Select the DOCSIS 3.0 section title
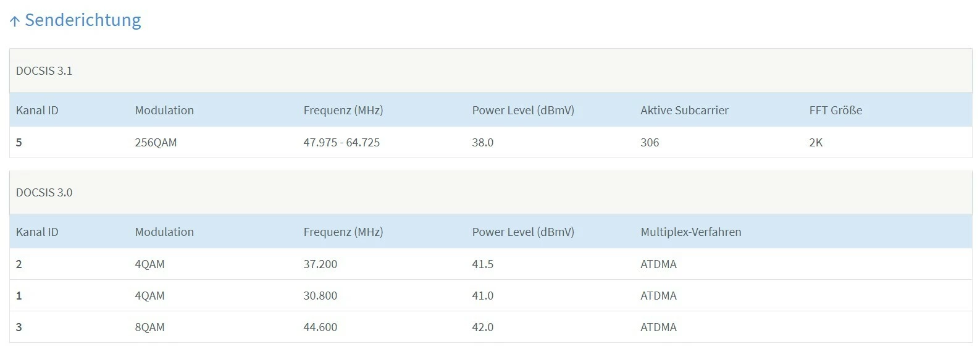The width and height of the screenshot is (980, 349). pos(44,193)
